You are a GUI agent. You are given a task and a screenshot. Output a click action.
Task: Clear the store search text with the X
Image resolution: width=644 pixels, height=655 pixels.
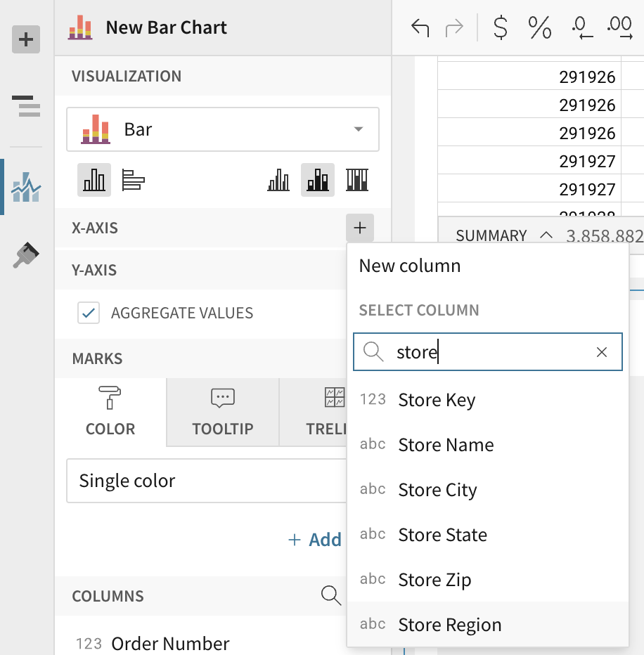pyautogui.click(x=602, y=352)
